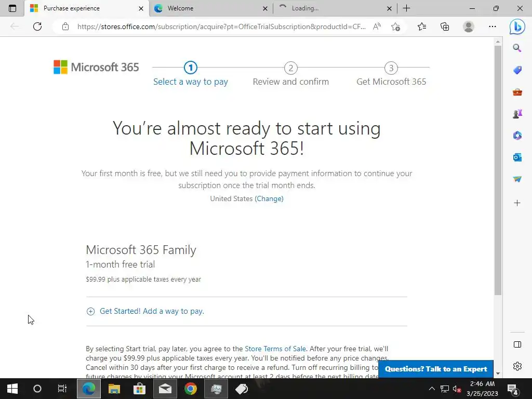Click the Microsoft 365 Family heading
This screenshot has width=532, height=399.
click(x=141, y=250)
